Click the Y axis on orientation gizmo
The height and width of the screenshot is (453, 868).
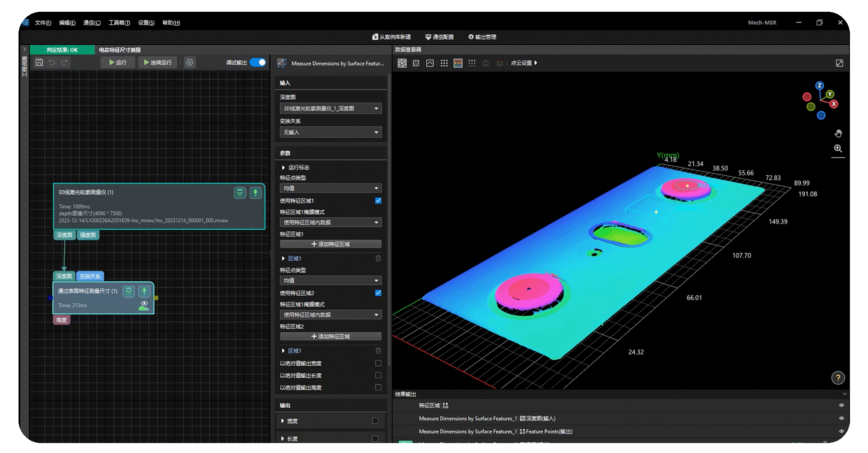click(830, 94)
